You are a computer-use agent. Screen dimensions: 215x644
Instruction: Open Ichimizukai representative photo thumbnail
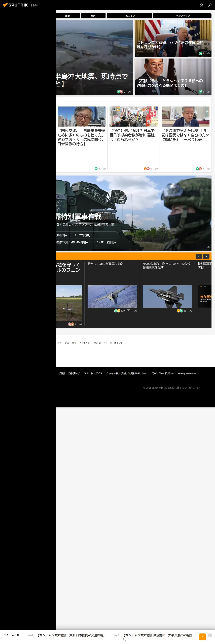tap(185, 117)
